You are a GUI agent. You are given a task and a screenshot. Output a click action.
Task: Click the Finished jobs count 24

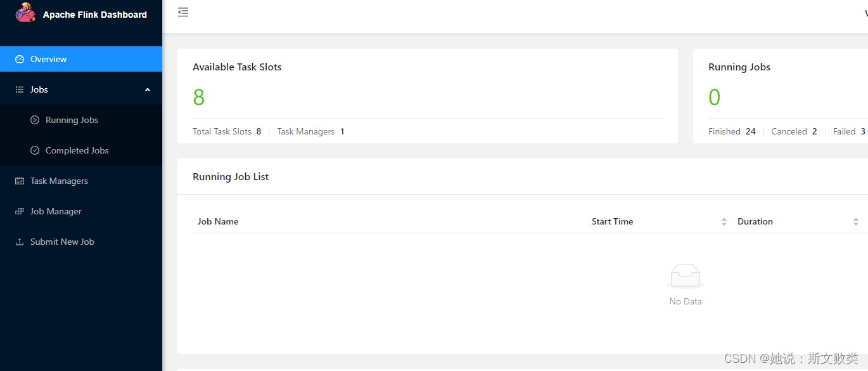click(x=750, y=131)
